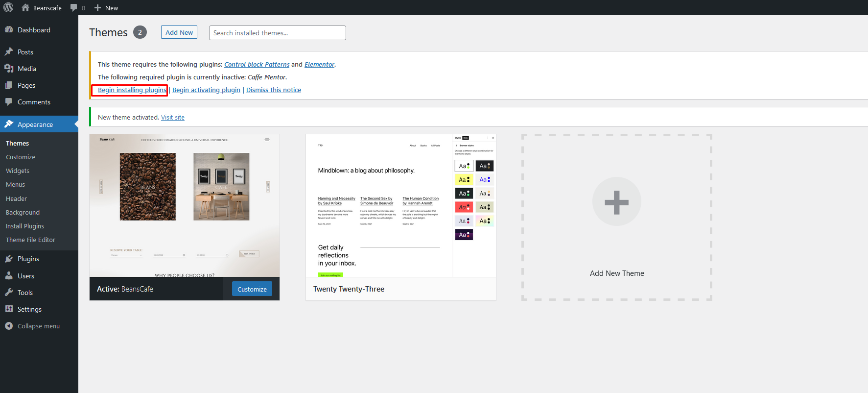Click the Add New Theme label
The image size is (868, 393).
tap(617, 273)
